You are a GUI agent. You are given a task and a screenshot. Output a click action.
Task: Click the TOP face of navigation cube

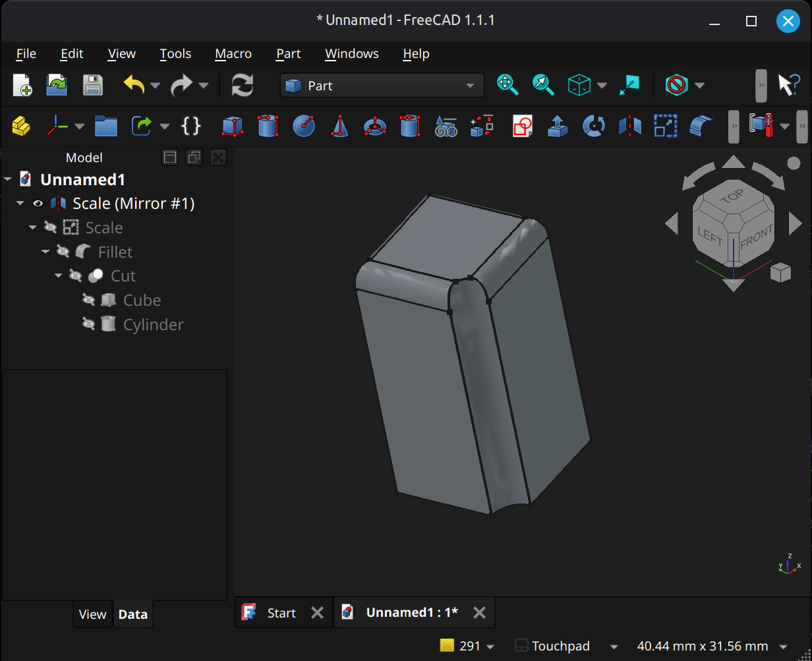[x=732, y=197]
